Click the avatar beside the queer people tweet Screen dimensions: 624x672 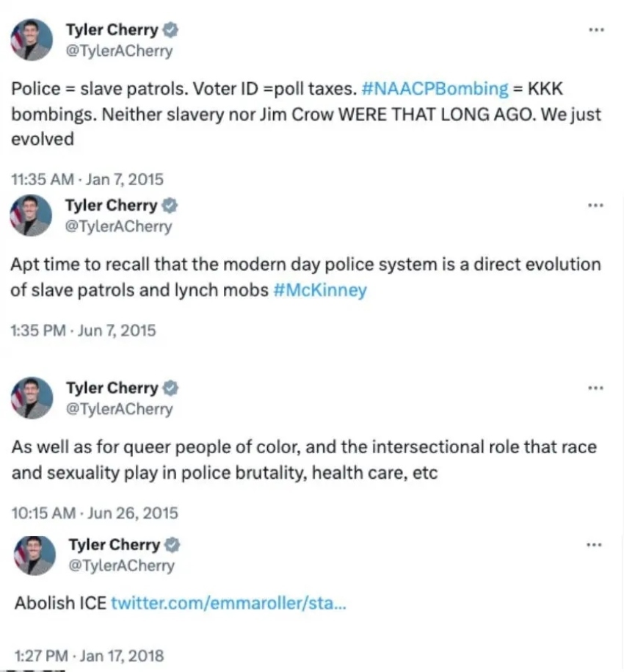[x=31, y=397]
